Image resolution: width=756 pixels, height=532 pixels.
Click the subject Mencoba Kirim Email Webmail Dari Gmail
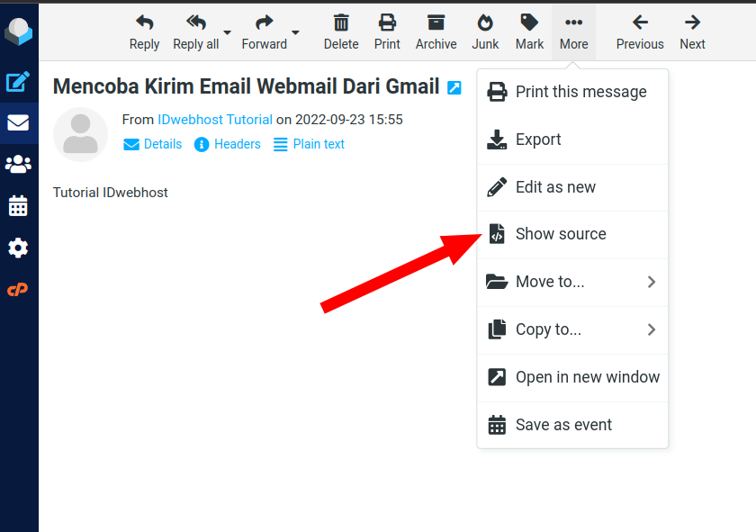pyautogui.click(x=246, y=86)
